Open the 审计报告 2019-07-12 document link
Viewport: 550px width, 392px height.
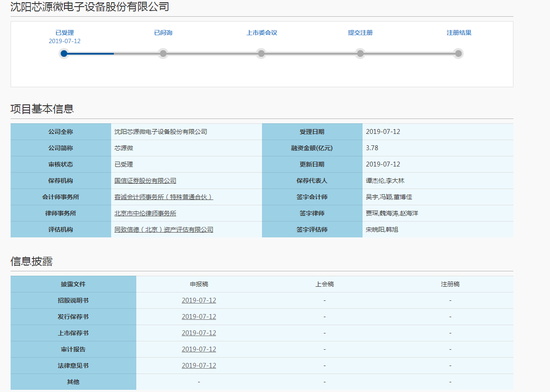tap(199, 349)
